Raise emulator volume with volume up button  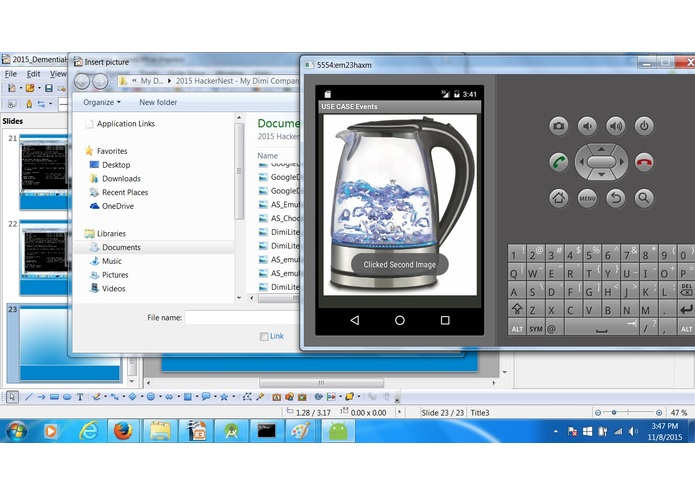pyautogui.click(x=616, y=126)
